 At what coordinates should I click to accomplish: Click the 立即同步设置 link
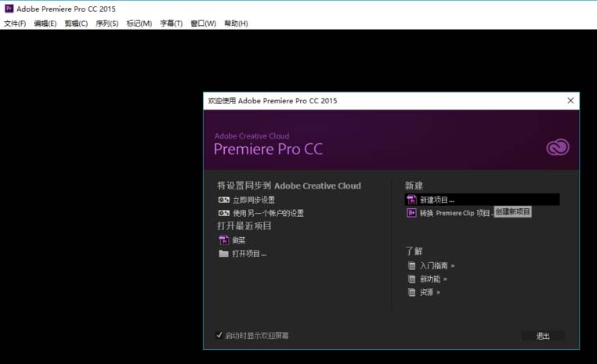coord(254,200)
